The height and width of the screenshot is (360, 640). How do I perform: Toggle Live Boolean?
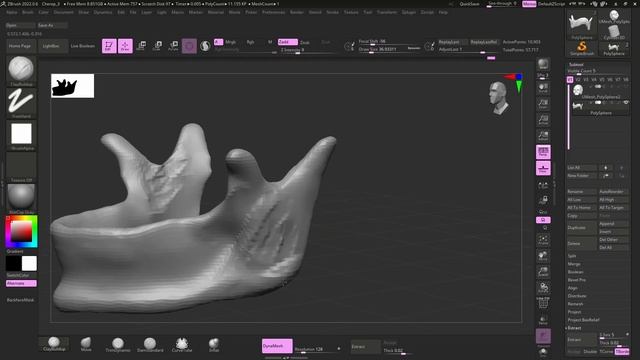coord(82,46)
